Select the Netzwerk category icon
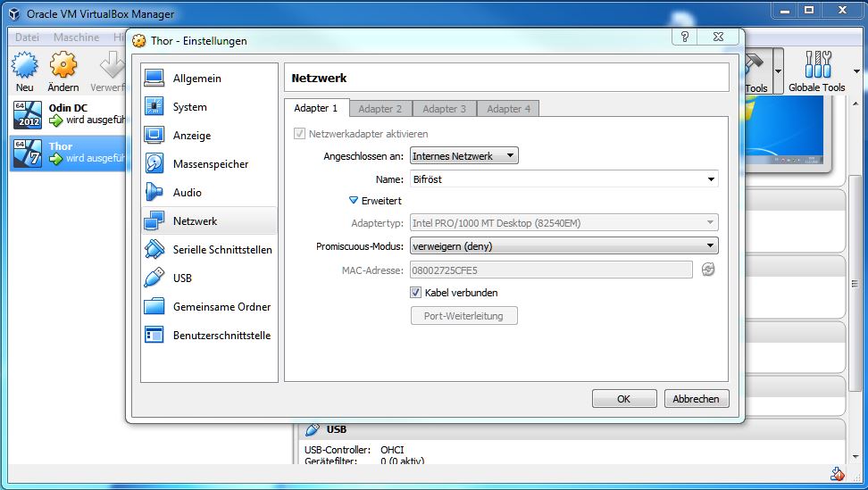Image resolution: width=868 pixels, height=490 pixels. click(154, 220)
